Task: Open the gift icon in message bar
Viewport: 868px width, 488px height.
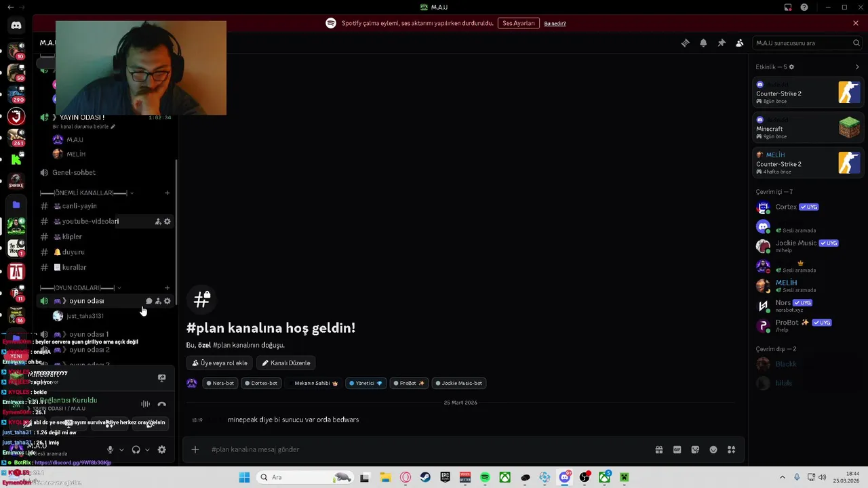Action: pos(658,449)
